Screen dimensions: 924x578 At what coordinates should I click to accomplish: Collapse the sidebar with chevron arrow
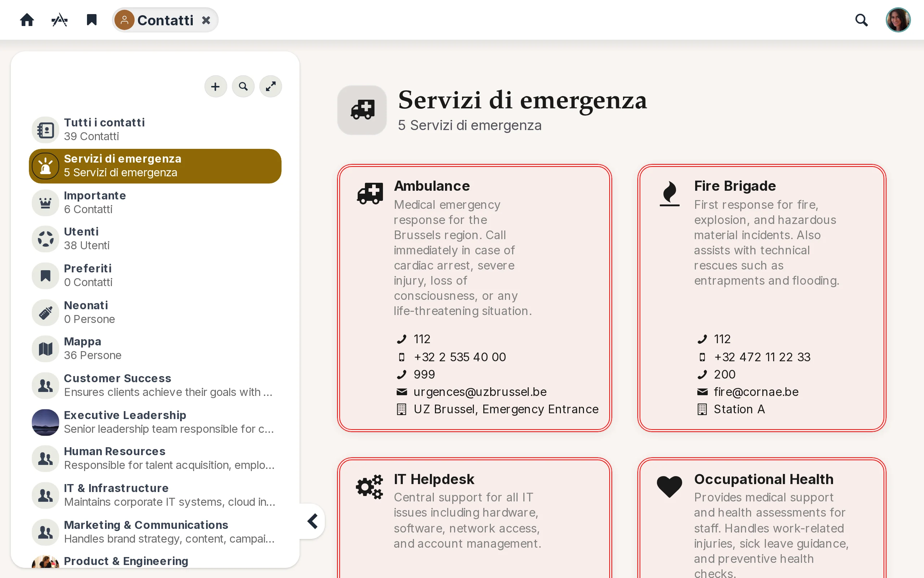point(313,521)
